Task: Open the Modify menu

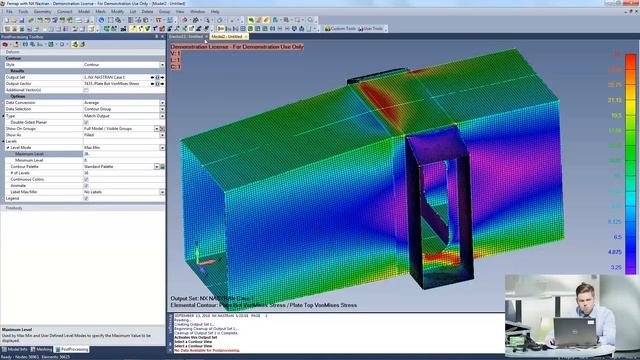Action: click(118, 11)
